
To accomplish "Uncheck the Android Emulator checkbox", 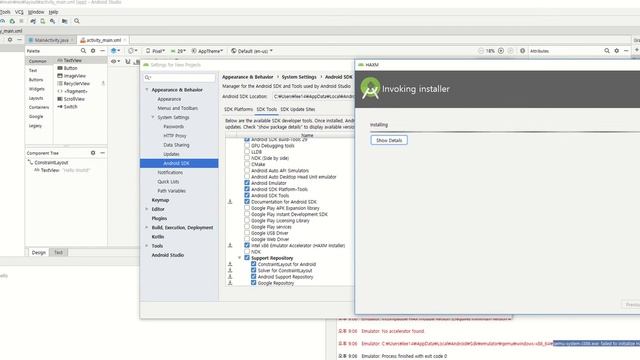I will click(x=247, y=183).
